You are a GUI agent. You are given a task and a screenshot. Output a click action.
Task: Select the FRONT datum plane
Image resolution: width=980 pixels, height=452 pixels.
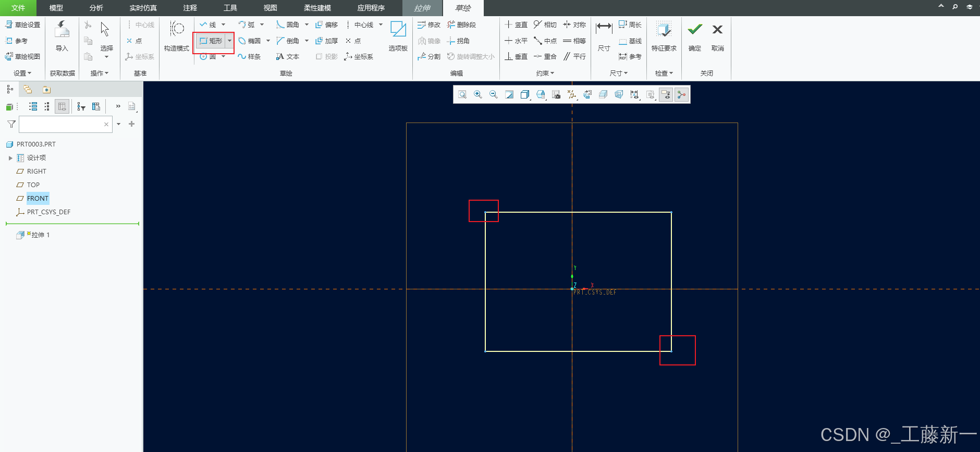pos(38,198)
